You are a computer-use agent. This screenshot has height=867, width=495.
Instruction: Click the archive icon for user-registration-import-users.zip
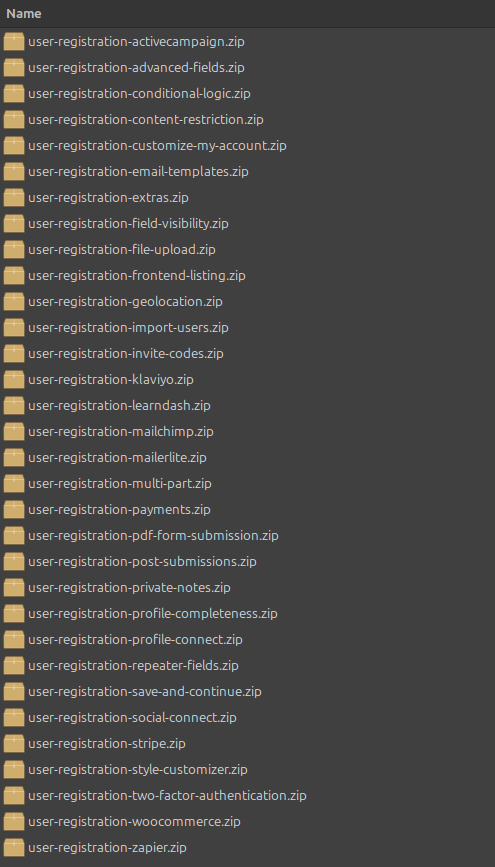click(x=14, y=327)
